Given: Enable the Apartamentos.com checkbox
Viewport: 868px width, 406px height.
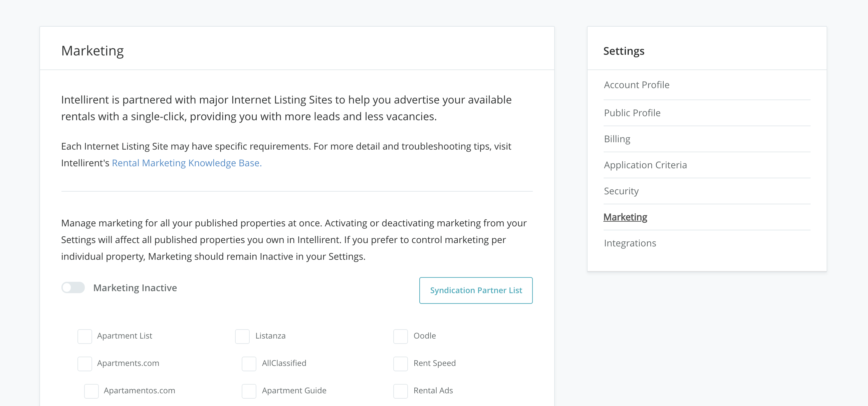Looking at the screenshot, I should [x=91, y=391].
